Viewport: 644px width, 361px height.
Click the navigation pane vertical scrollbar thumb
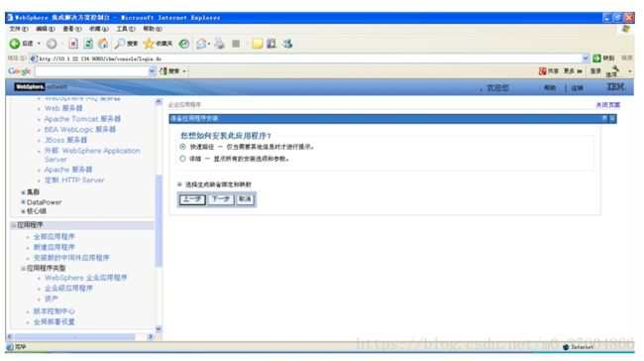pyautogui.click(x=159, y=221)
